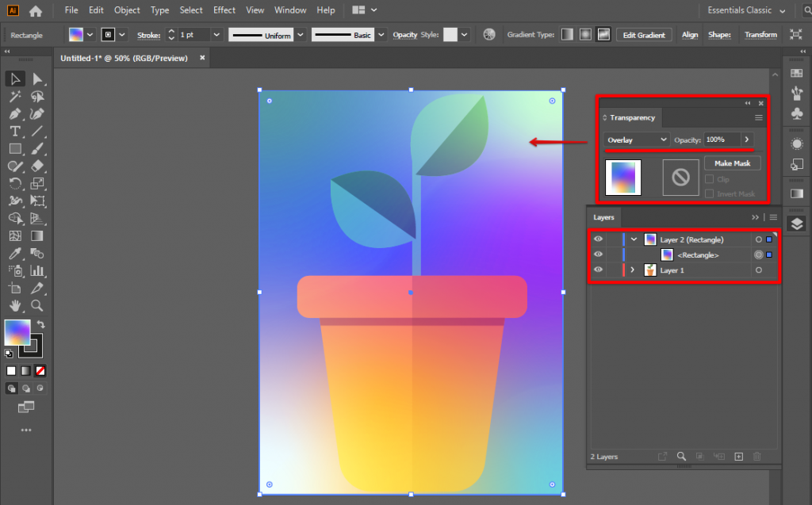Select the Zoom tool

pyautogui.click(x=37, y=306)
